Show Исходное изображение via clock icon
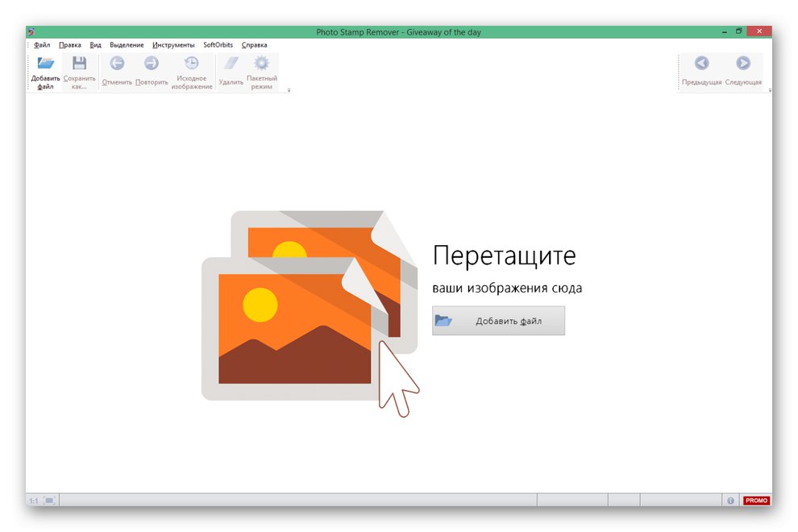This screenshot has height=532, width=798. (191, 64)
